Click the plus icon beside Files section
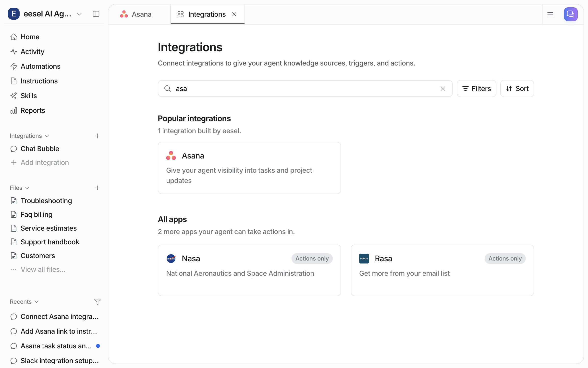 click(98, 188)
